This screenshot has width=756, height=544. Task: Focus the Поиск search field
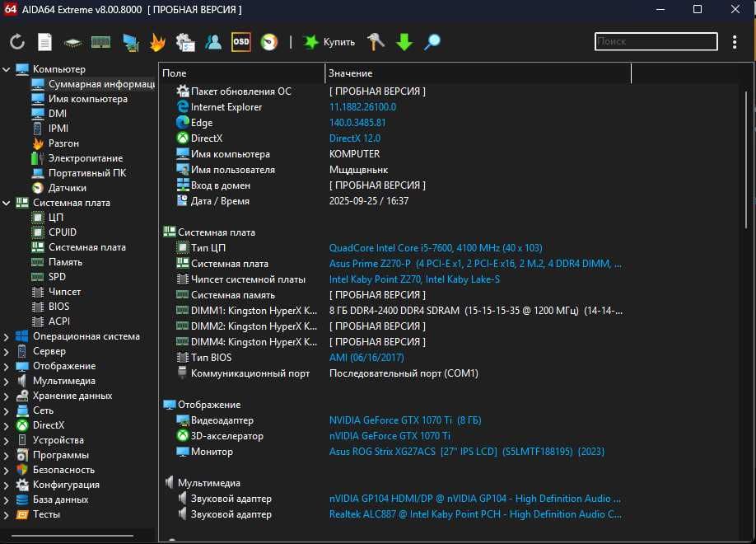pyautogui.click(x=656, y=41)
